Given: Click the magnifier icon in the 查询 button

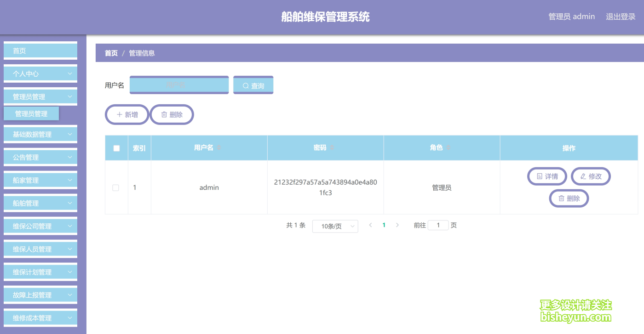Looking at the screenshot, I should [x=246, y=86].
